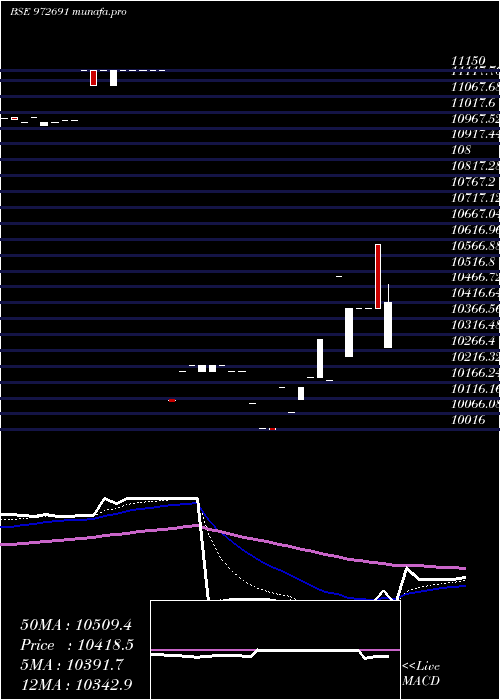Click the 10767.2 price axis label

[473, 182]
